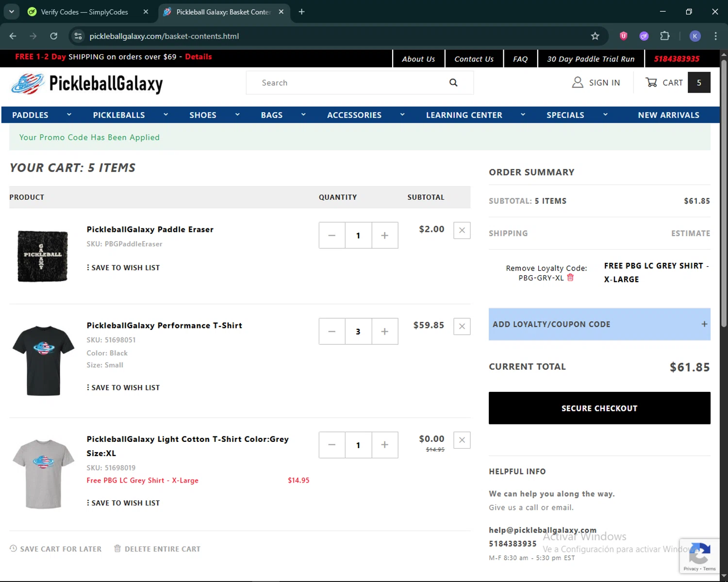The width and height of the screenshot is (728, 582).
Task: Expand the Learning Center menu chevron
Action: click(523, 114)
